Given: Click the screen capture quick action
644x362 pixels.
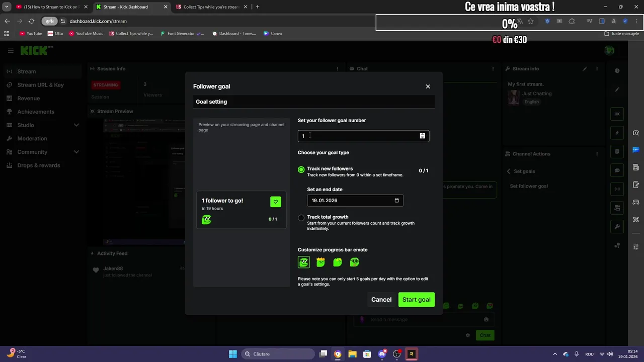Looking at the screenshot, I should click(x=617, y=114).
